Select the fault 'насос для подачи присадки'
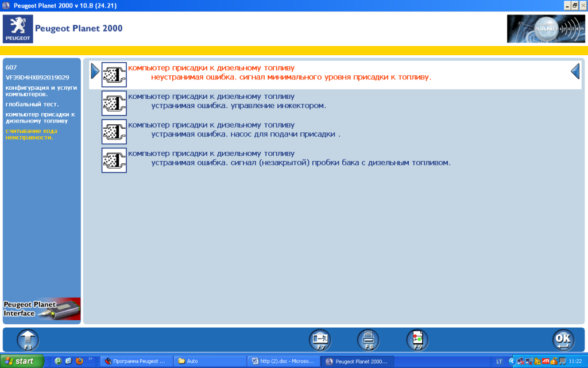Screen dimensions: 588x368 point(246,135)
